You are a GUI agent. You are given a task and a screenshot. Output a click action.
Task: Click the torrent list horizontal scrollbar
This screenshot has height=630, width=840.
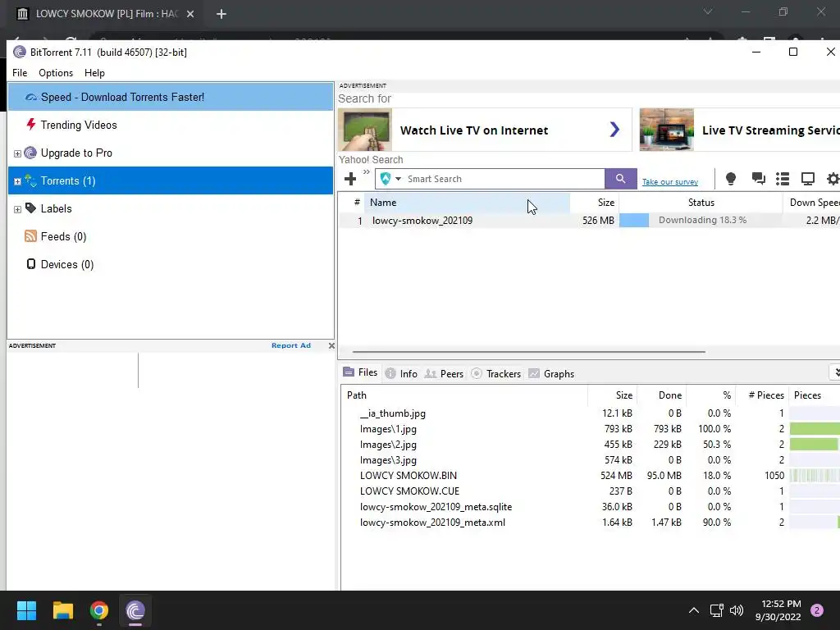click(x=529, y=352)
